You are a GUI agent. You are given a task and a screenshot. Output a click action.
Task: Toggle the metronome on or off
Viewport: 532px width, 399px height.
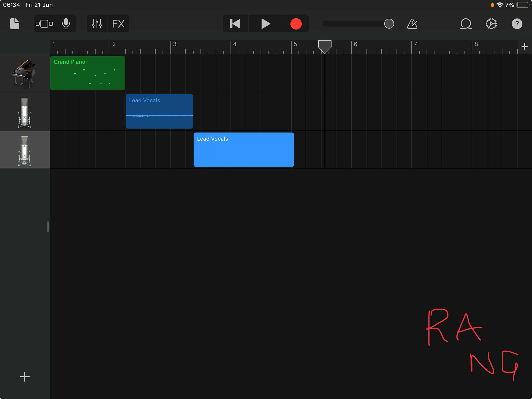pyautogui.click(x=412, y=24)
